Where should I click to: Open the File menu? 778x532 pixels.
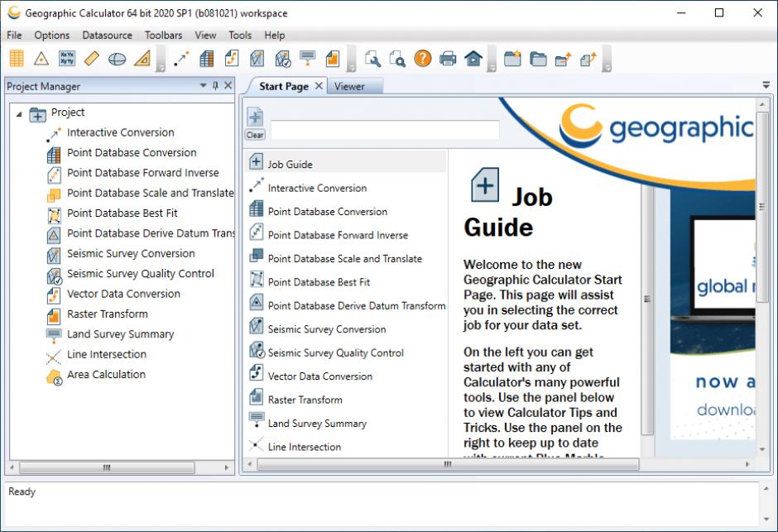[14, 36]
